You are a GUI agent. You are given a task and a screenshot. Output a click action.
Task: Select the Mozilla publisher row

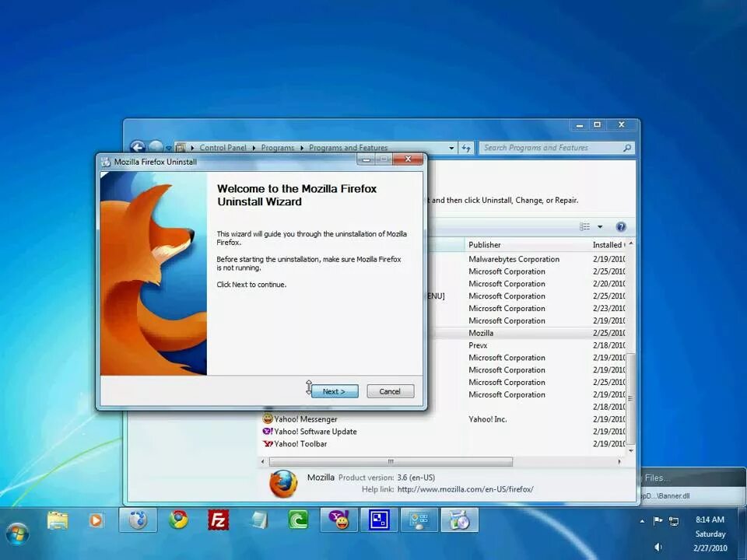[481, 333]
